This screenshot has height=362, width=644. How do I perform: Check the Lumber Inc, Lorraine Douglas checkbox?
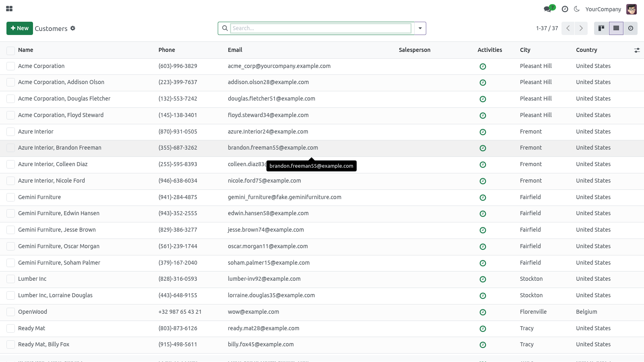(x=10, y=296)
